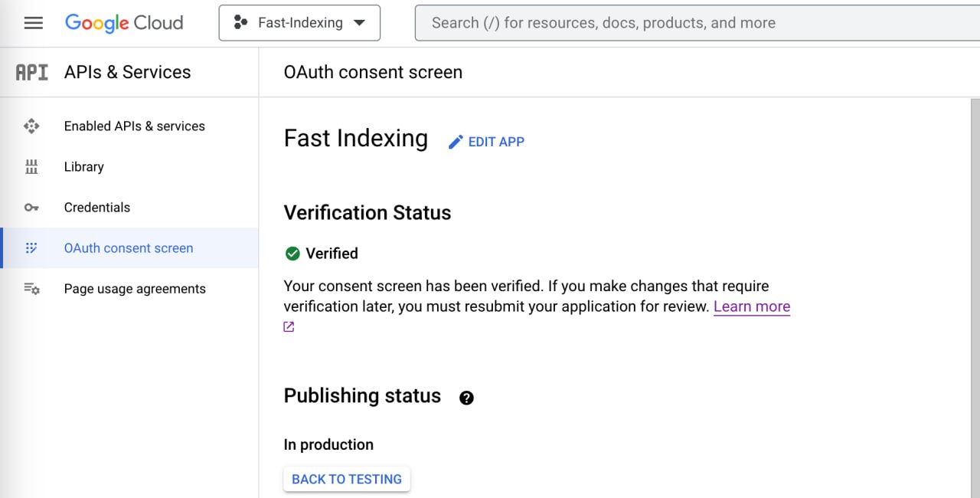Screen dimensions: 980x498
Task: Click the OAuth consent screen icon
Action: pyautogui.click(x=31, y=248)
